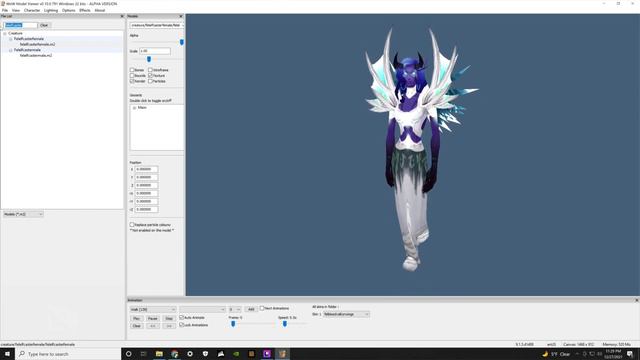Enable the Bones checkbox

click(x=132, y=70)
